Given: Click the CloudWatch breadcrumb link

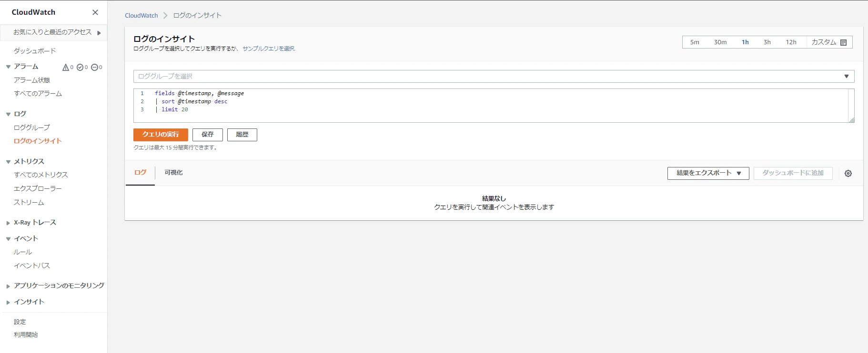Looking at the screenshot, I should [141, 15].
